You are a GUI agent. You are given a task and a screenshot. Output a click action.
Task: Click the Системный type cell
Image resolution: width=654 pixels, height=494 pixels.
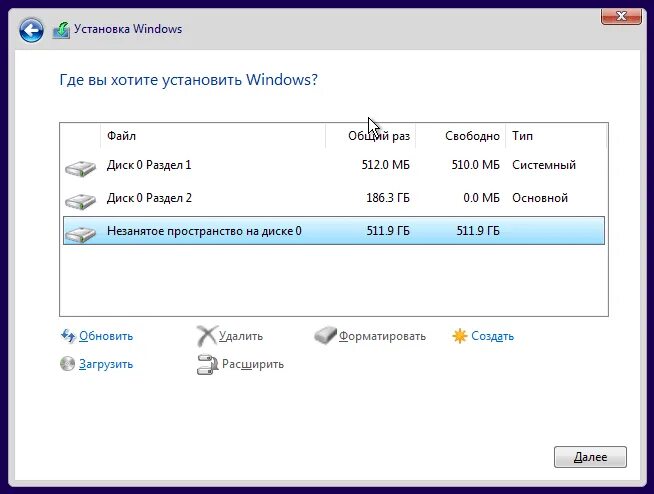click(x=544, y=165)
